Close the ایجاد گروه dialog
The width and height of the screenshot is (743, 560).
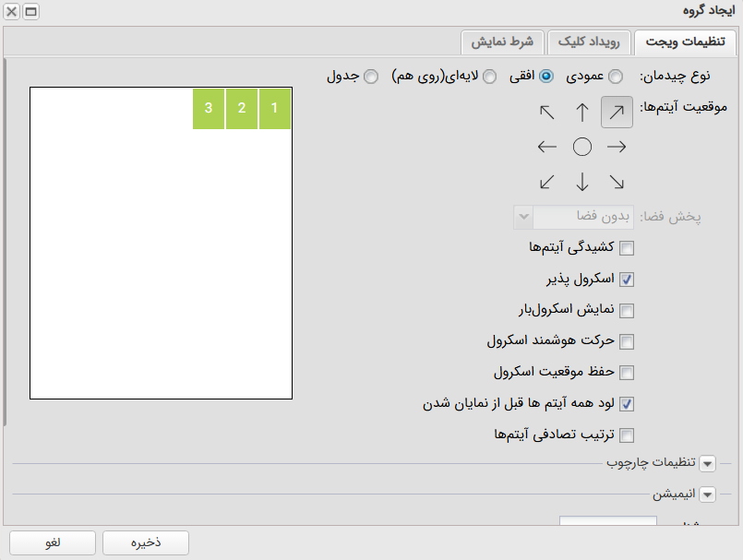click(12, 11)
